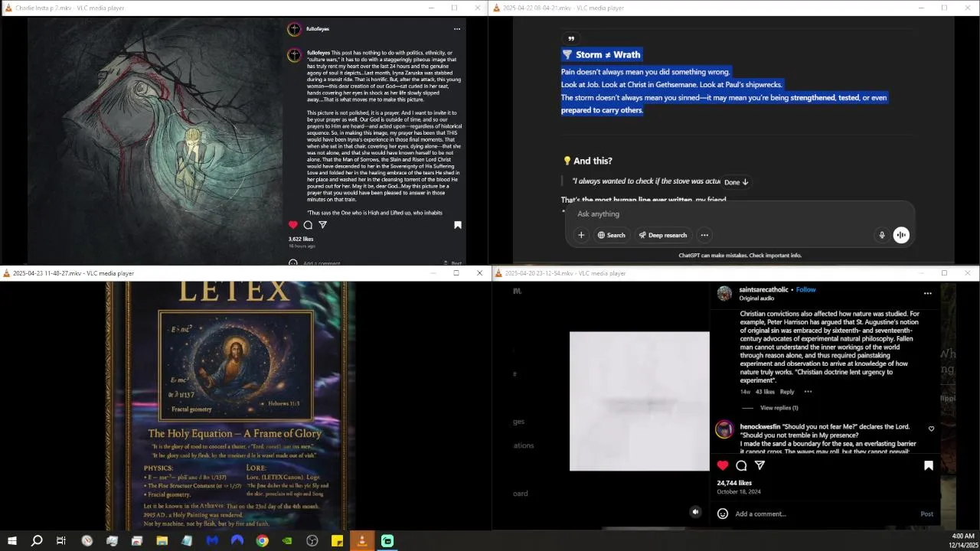This screenshot has width=980, height=551.
Task: Click share paper-plane icon on fullofeyes post
Action: (x=322, y=225)
